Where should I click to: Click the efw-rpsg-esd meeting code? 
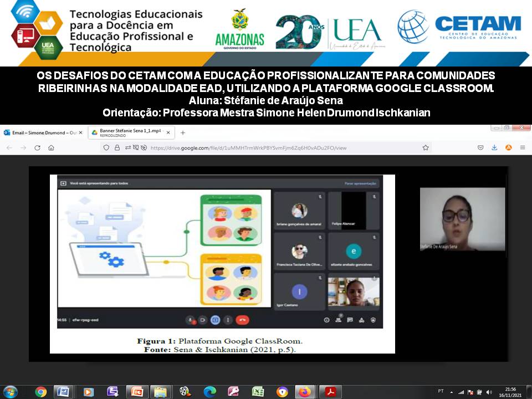click(85, 320)
